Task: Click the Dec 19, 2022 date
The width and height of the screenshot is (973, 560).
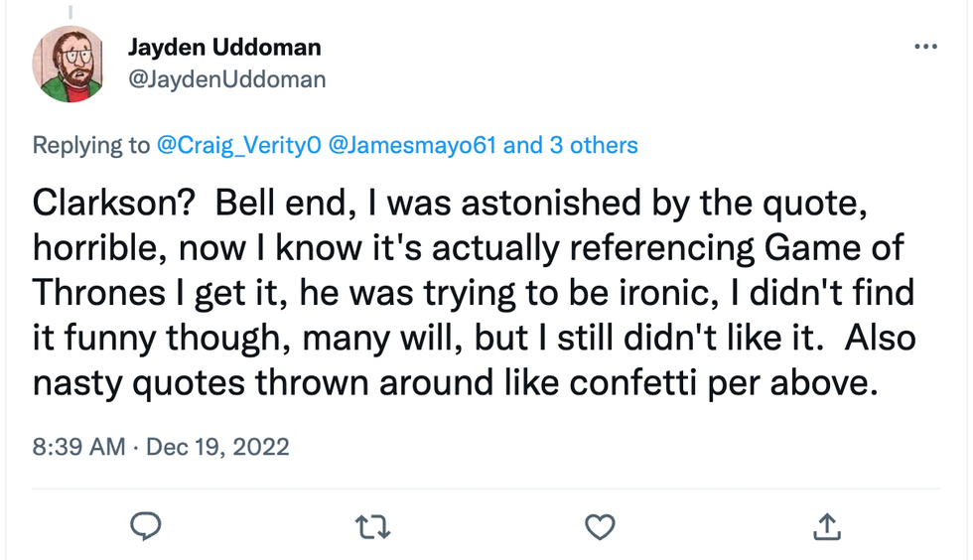Action: (217, 446)
